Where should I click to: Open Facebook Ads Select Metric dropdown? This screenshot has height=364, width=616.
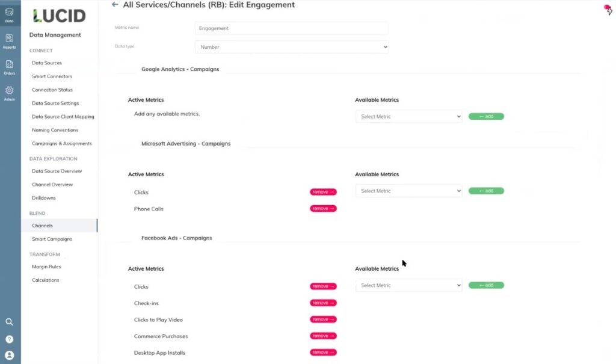(x=408, y=286)
